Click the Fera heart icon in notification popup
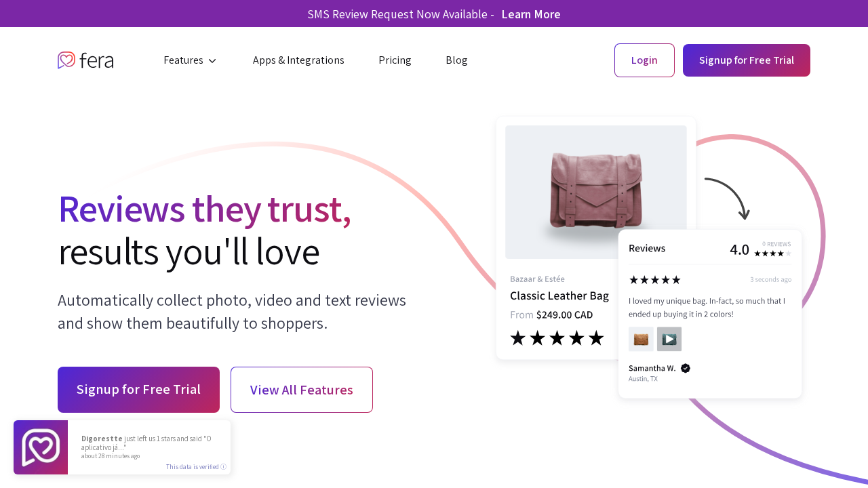868x488 pixels. (41, 447)
